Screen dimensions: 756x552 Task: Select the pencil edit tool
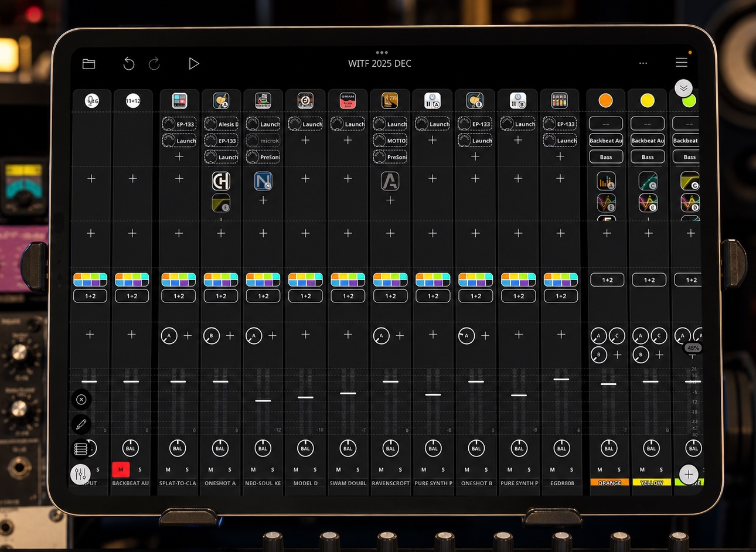tap(81, 424)
